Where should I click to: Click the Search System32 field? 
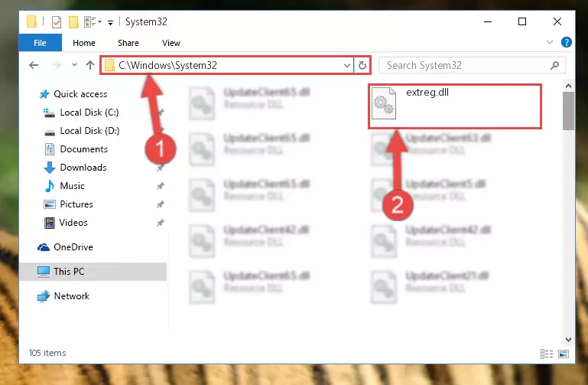tap(472, 65)
